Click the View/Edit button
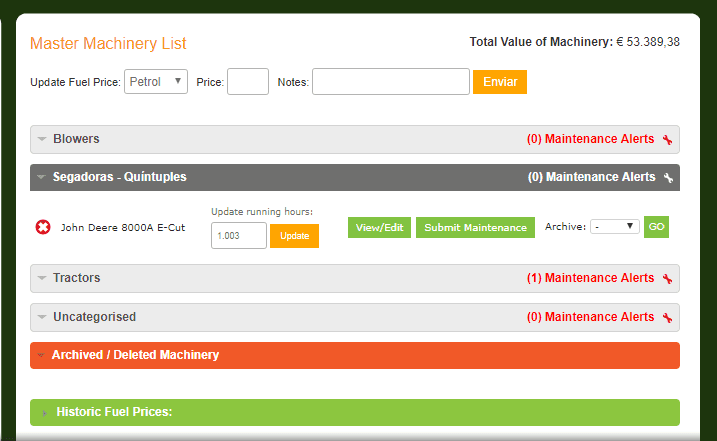 point(380,227)
